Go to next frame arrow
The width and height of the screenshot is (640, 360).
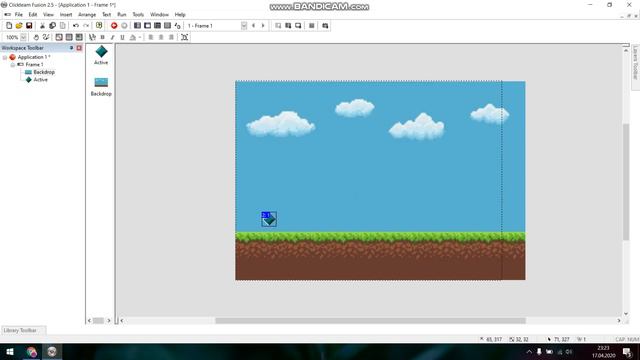[263, 25]
